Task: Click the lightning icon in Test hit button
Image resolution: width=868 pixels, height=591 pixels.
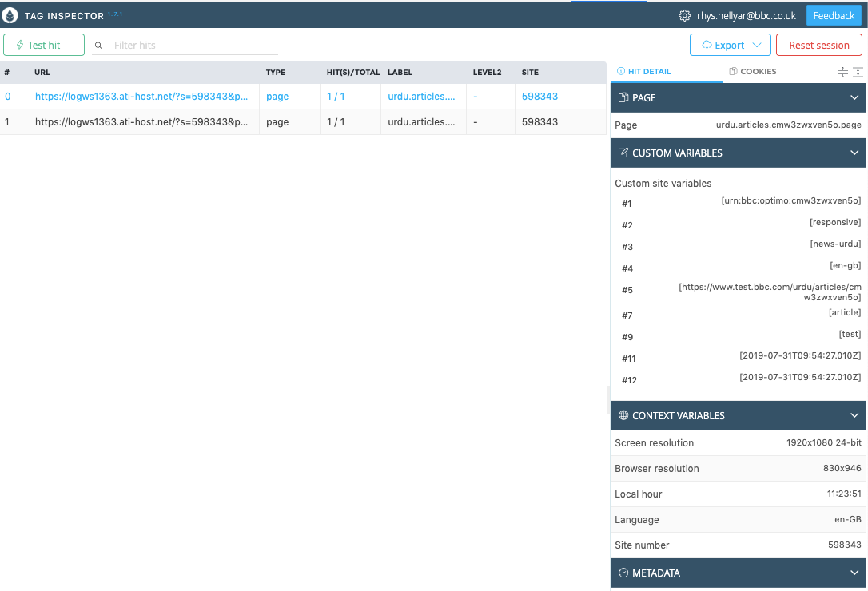Action: click(x=22, y=44)
